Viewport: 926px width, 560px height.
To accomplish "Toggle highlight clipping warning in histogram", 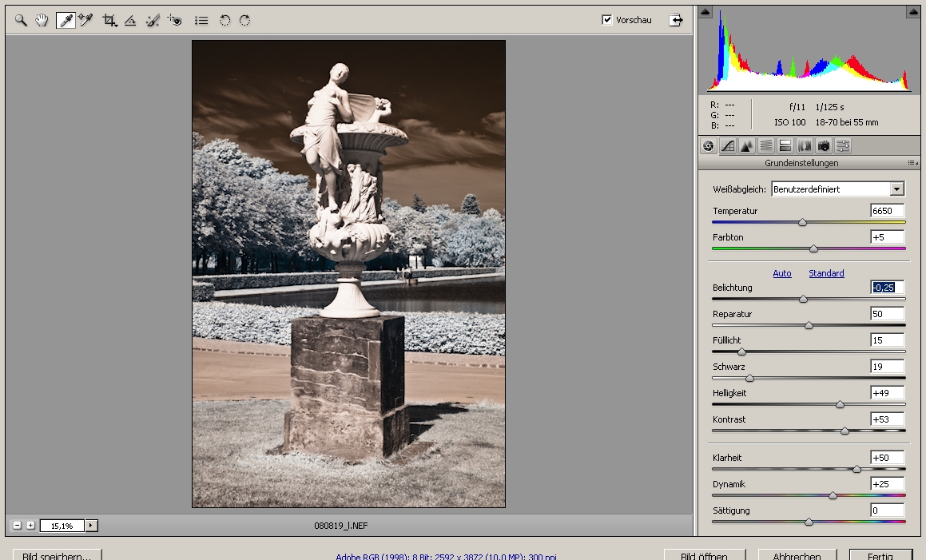I will coord(912,12).
